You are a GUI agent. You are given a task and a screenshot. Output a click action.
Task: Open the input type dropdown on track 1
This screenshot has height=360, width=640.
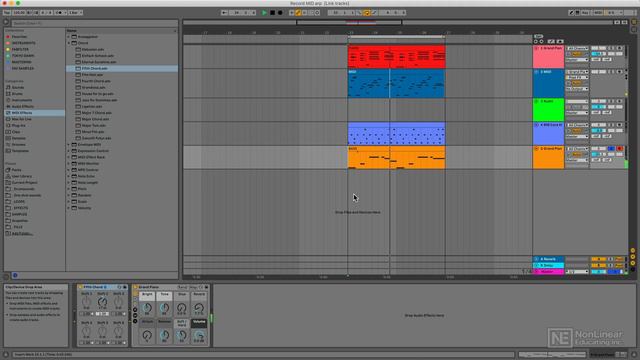577,49
